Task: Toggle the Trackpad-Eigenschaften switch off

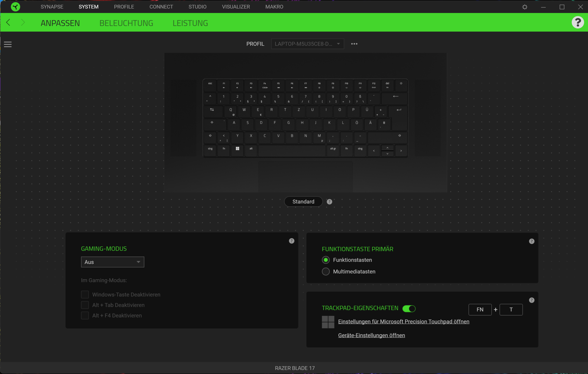Action: coord(409,309)
